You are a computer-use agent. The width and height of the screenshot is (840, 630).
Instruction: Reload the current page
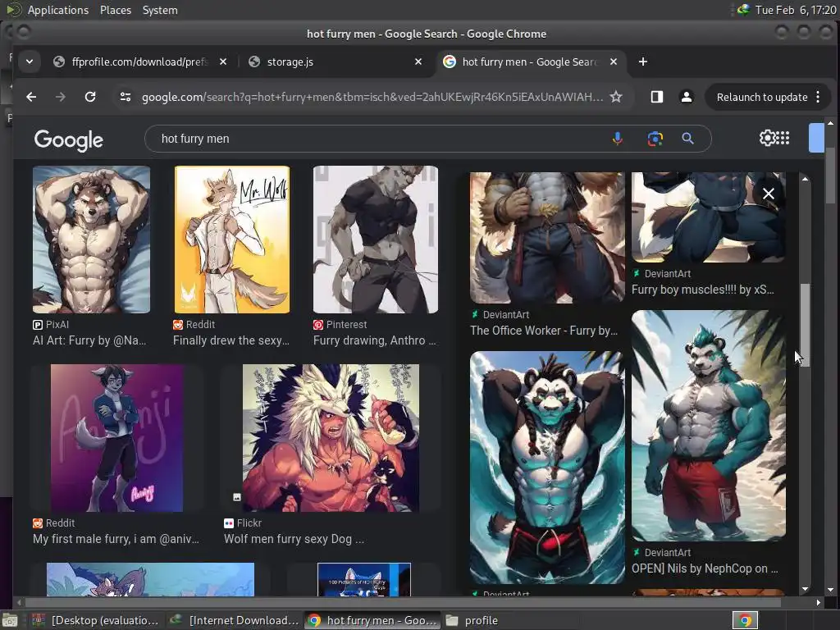coord(90,97)
